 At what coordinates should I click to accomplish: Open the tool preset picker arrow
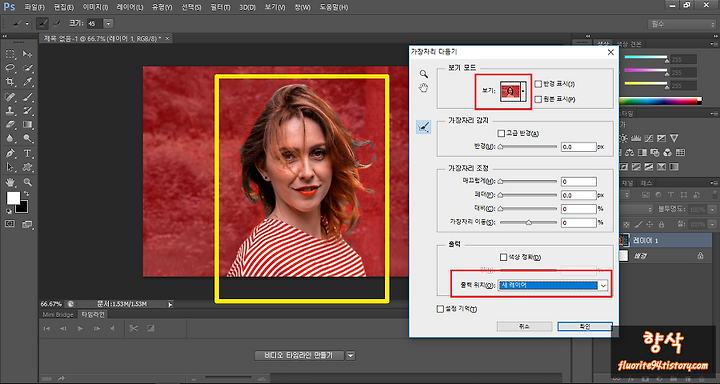(27, 23)
